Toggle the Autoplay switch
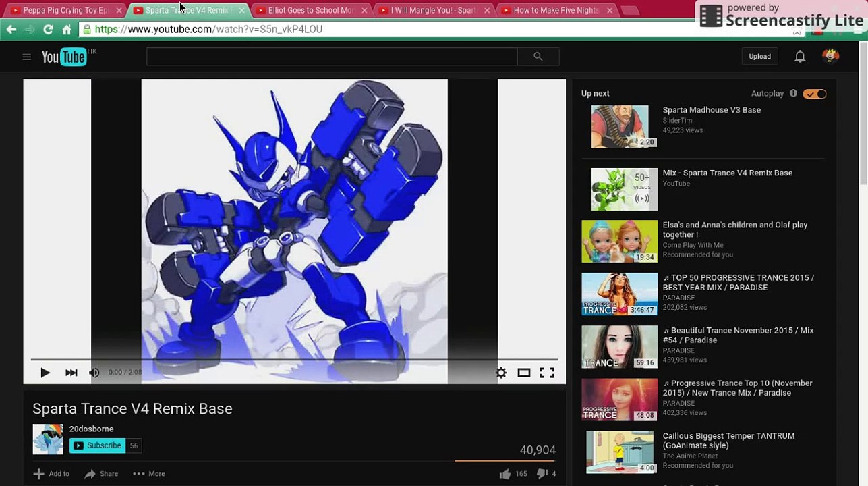868x486 pixels. click(x=815, y=94)
